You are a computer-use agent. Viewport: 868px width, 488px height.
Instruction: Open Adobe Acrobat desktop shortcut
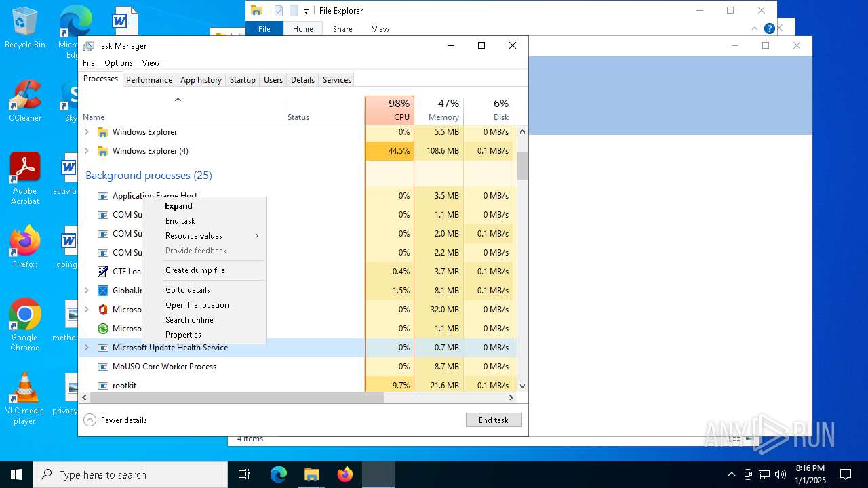tap(24, 178)
